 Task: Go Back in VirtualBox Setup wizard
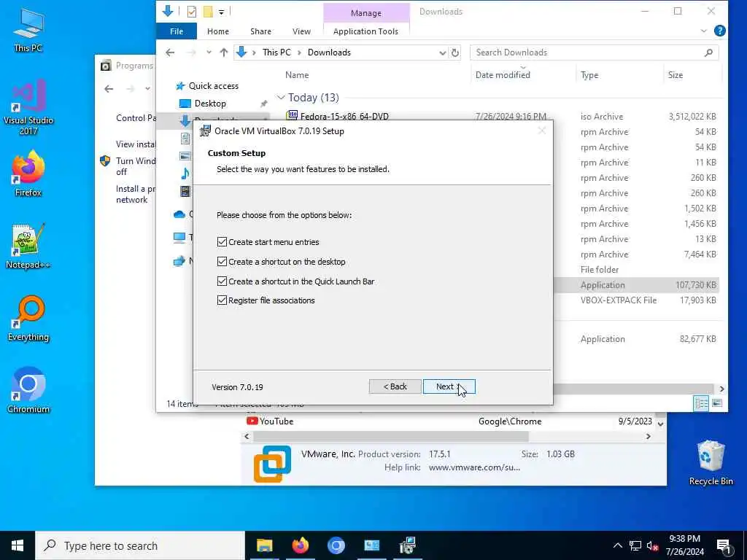click(395, 386)
